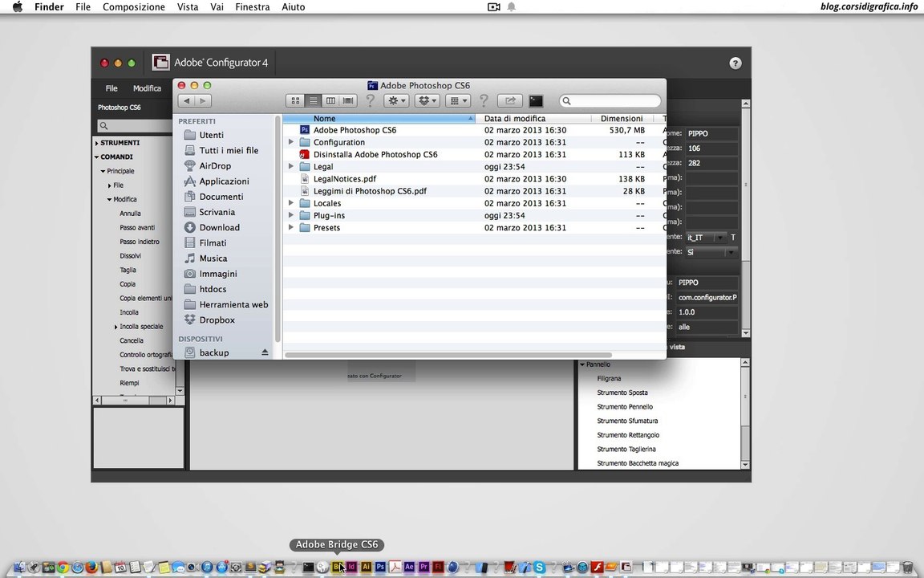Switch Finder to Cover Flow view
Image resolution: width=924 pixels, height=578 pixels.
[x=348, y=101]
